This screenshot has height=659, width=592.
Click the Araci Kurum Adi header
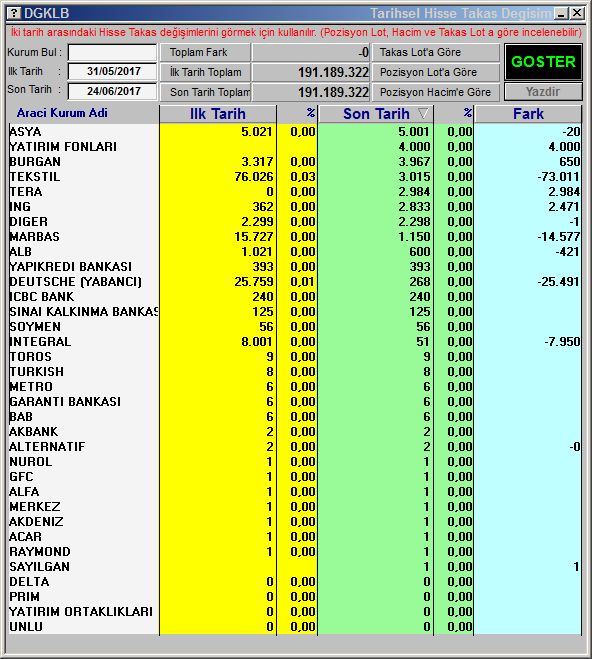[62, 113]
